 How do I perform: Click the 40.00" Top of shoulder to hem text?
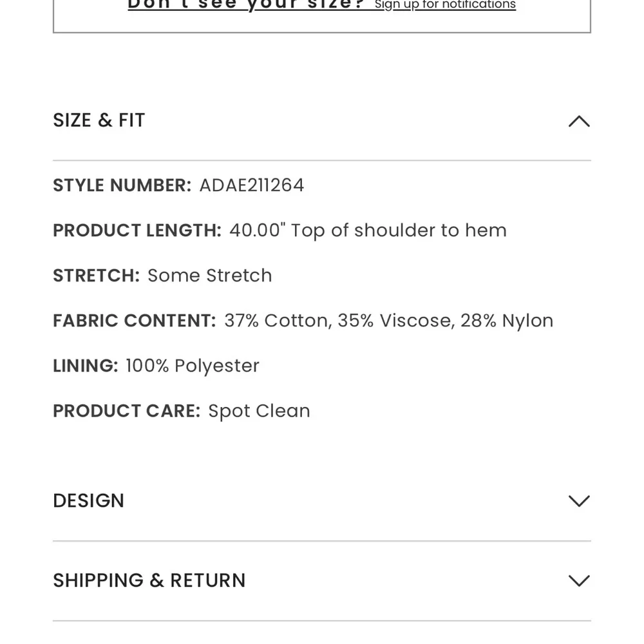coord(368,231)
